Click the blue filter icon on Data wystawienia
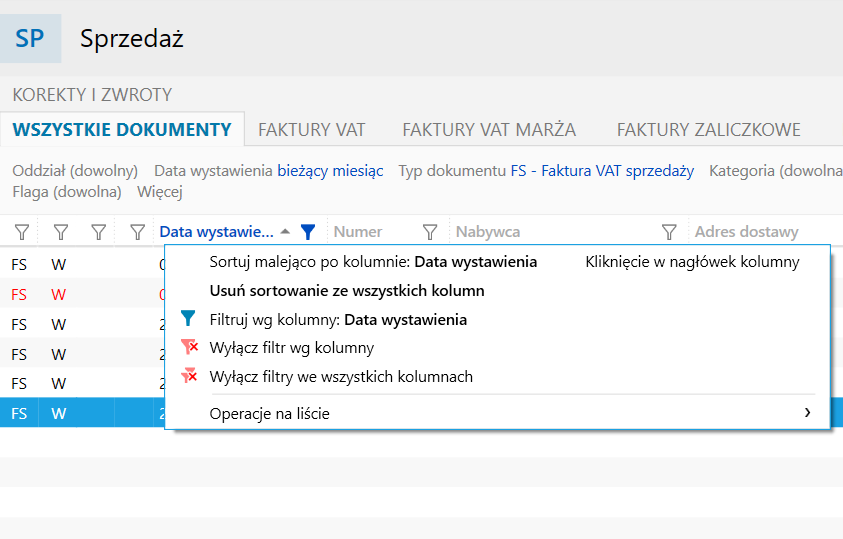843x539 pixels. click(308, 232)
